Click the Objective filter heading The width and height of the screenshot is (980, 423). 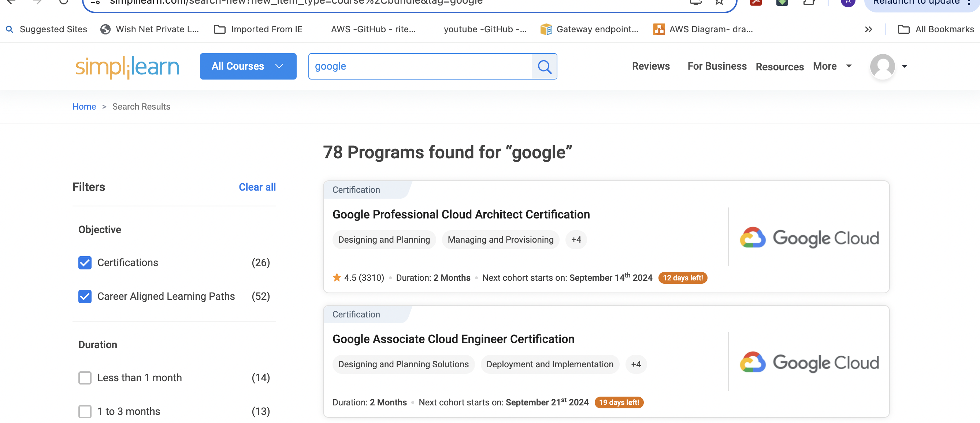coord(100,229)
